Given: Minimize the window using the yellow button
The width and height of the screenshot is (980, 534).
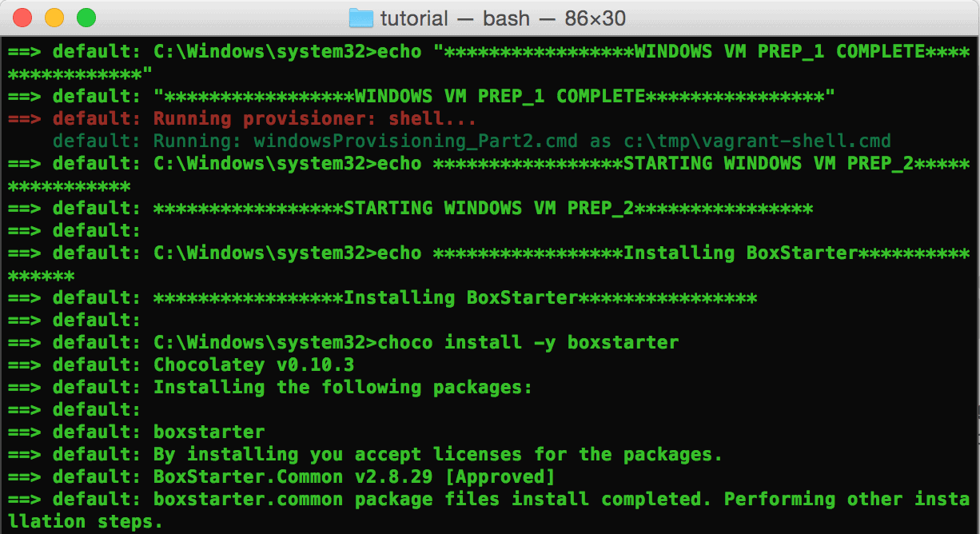Looking at the screenshot, I should [x=54, y=18].
